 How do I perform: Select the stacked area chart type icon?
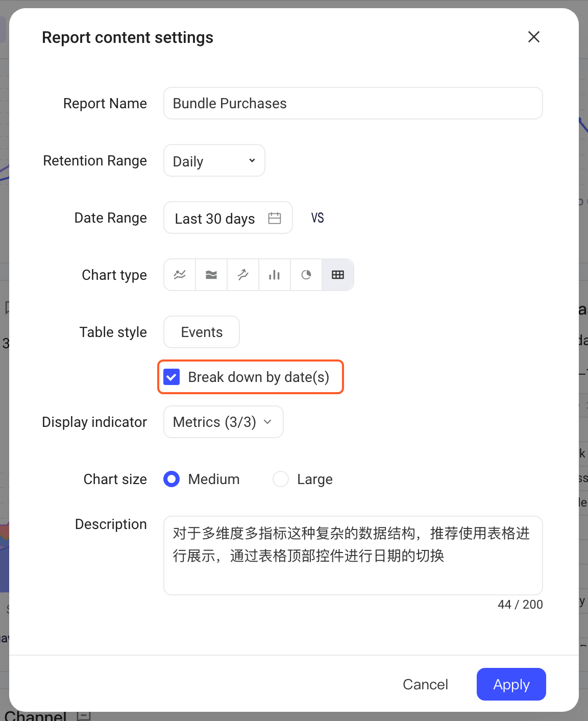[x=211, y=275]
